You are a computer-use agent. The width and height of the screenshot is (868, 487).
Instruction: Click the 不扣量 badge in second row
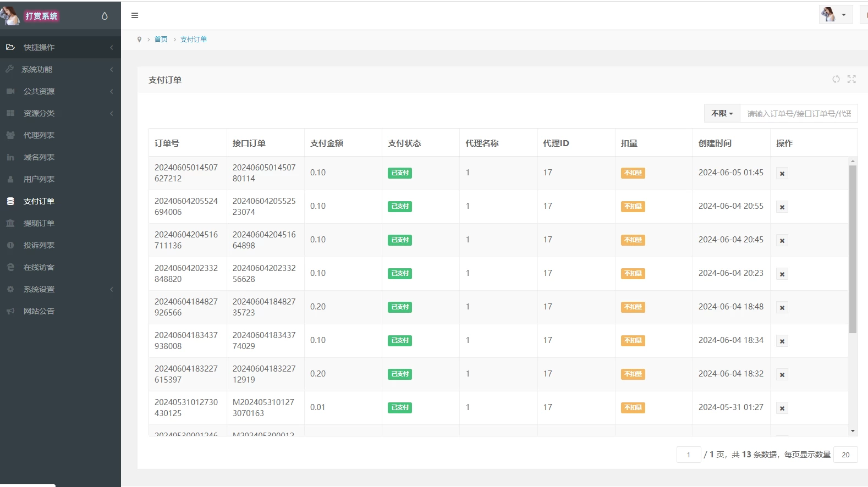tap(633, 207)
